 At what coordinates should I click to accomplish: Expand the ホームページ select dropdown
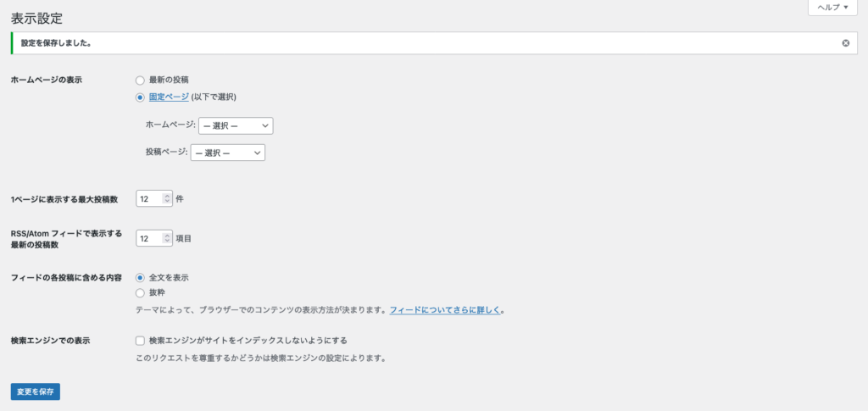pyautogui.click(x=235, y=125)
